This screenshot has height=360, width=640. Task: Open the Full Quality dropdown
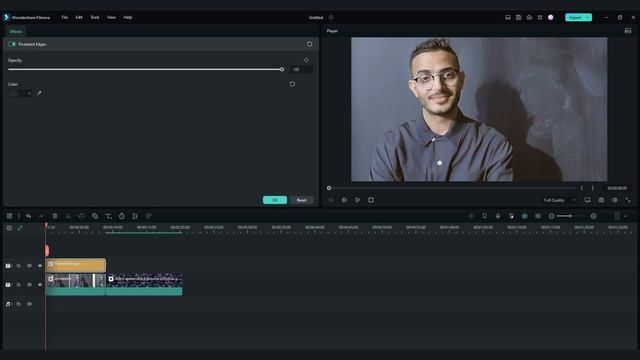pos(559,200)
